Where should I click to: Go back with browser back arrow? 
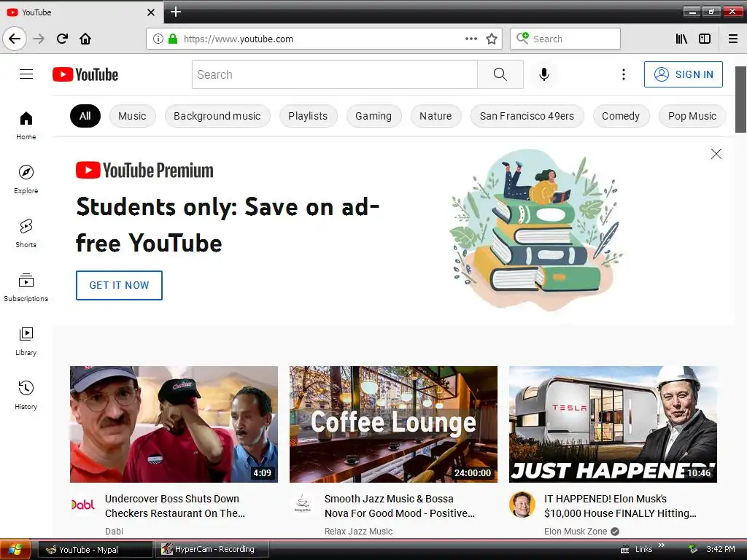click(15, 39)
